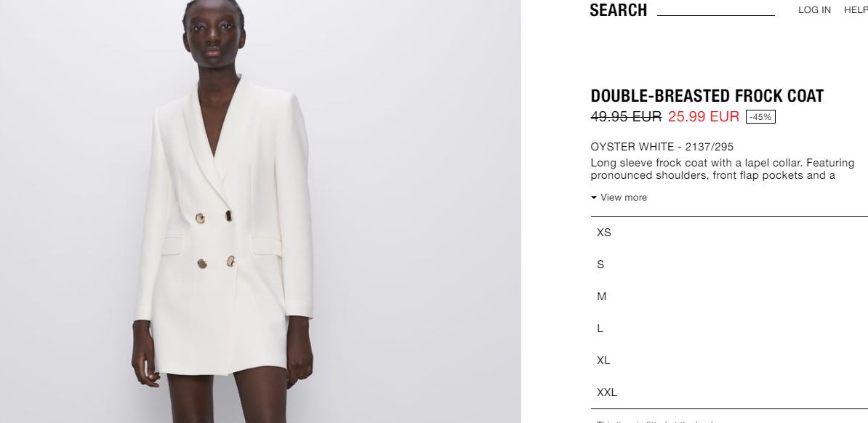Click the crossed-out 49.95 EUR price
This screenshot has width=868, height=423.
tap(626, 116)
